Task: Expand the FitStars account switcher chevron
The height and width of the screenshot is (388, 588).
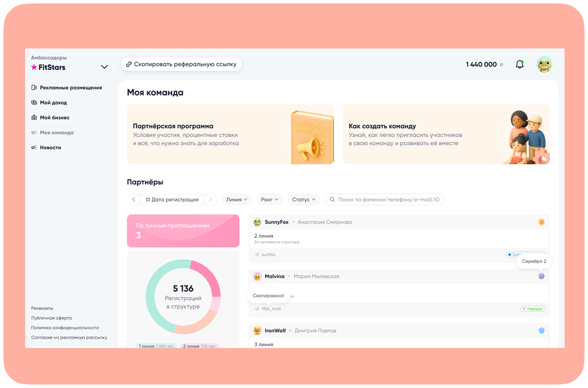Action: (104, 67)
